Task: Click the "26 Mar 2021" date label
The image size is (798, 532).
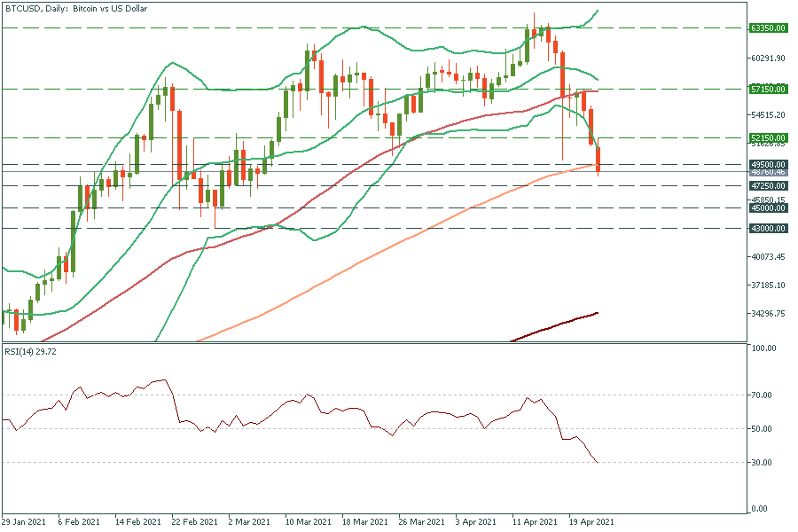Action: click(x=422, y=522)
